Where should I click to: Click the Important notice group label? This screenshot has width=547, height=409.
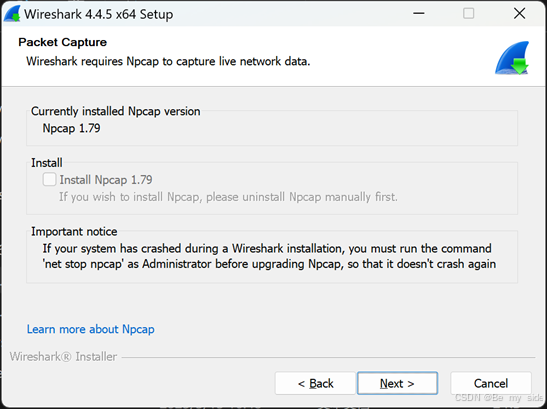click(74, 231)
